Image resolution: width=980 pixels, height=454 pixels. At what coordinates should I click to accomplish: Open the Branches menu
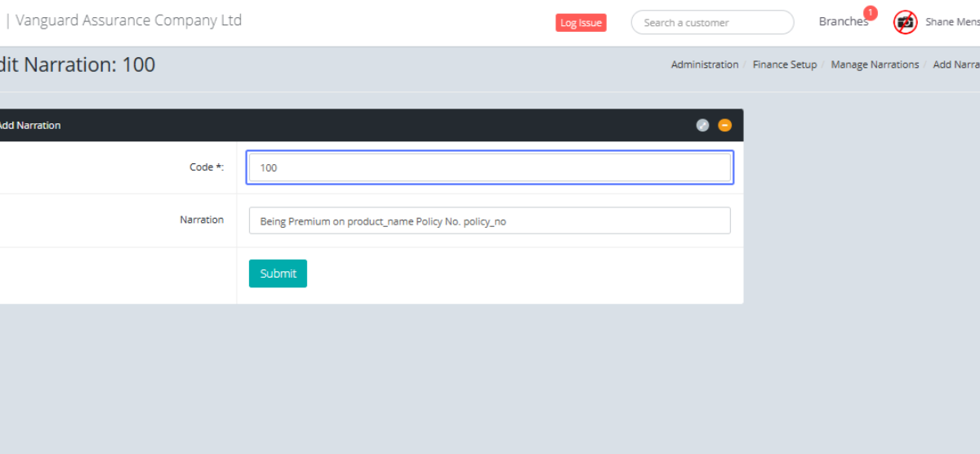(x=843, y=22)
